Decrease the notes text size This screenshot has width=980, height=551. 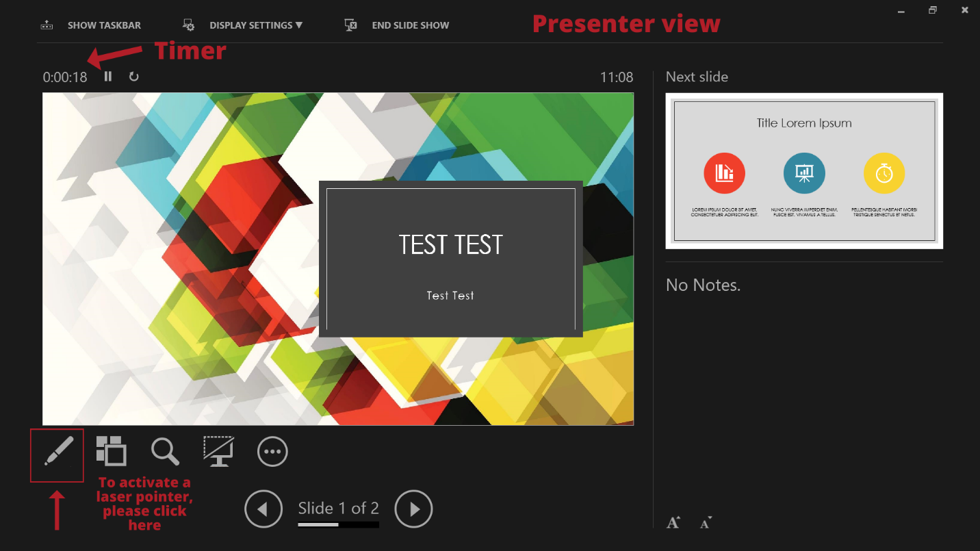click(706, 523)
